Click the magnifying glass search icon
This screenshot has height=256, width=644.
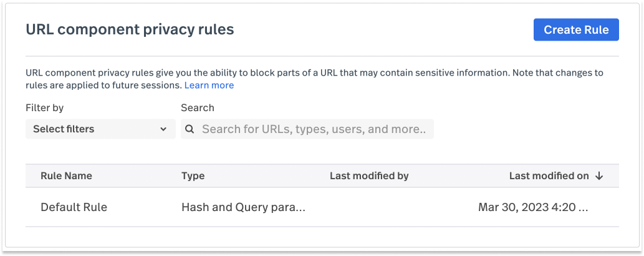tap(190, 129)
